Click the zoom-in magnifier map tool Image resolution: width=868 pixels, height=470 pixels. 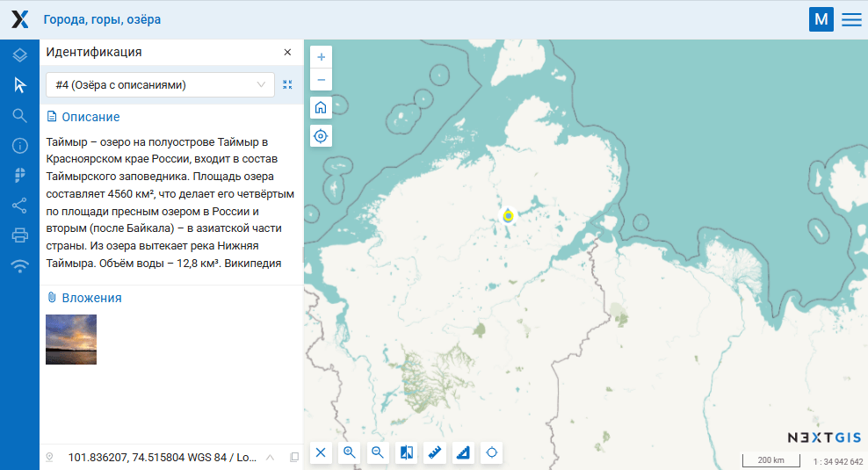350,452
